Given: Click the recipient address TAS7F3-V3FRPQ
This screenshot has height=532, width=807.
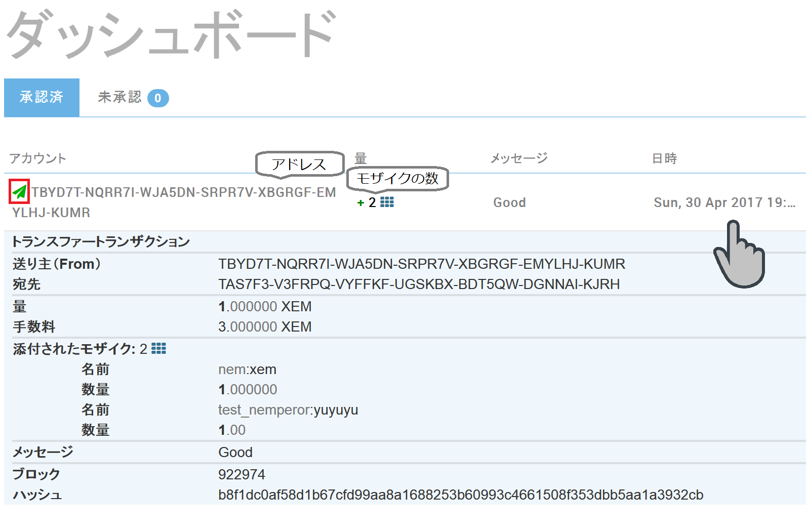Looking at the screenshot, I should [419, 284].
